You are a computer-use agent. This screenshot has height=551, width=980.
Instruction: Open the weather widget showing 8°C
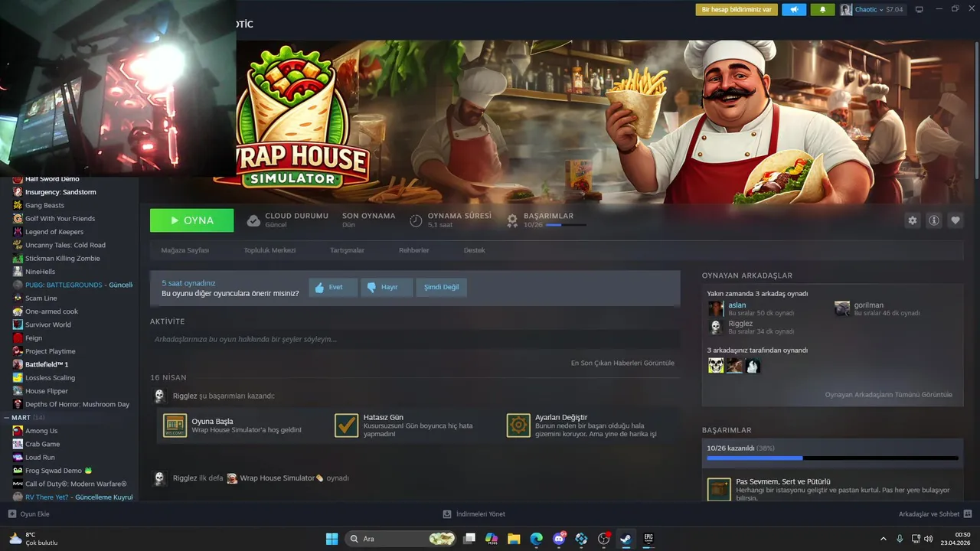[34, 539]
